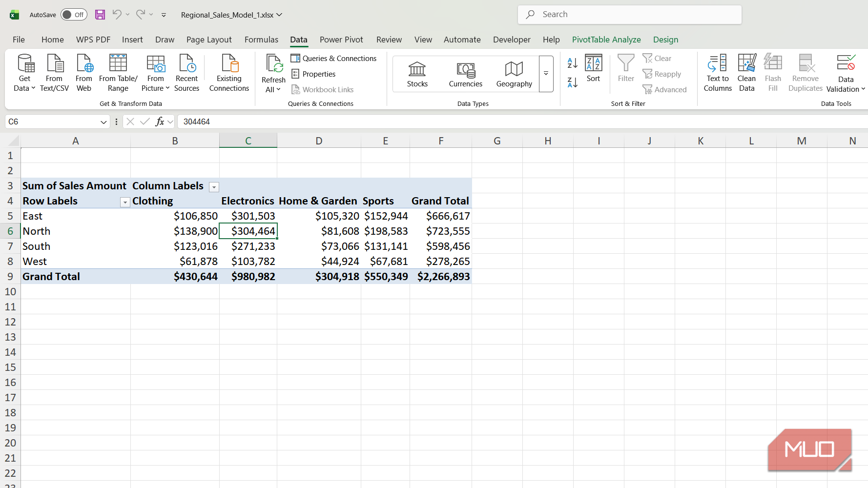The width and height of the screenshot is (868, 488).
Task: Click the Insert Function fx button
Action: coord(160,122)
